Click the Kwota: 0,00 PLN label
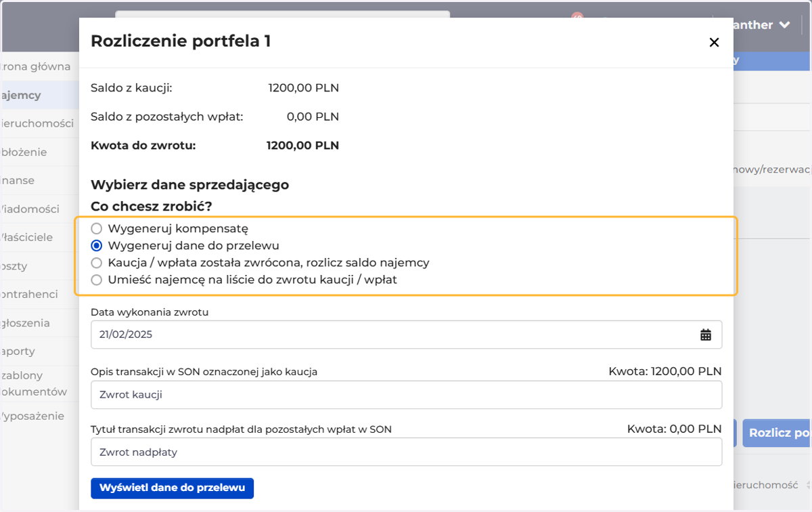The height and width of the screenshot is (512, 812). tap(675, 429)
